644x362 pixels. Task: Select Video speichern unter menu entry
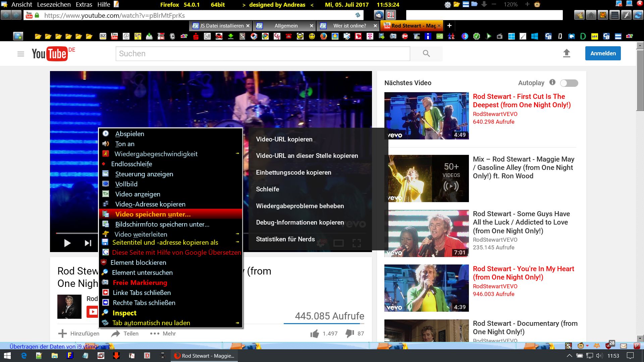tap(153, 214)
